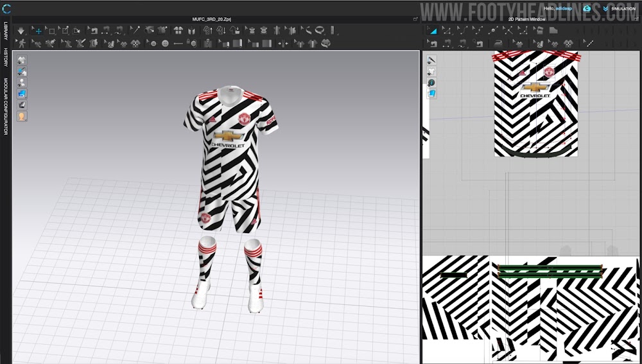Pop out the 3D window with corner button
This screenshot has height=364, width=642.
coord(415,19)
